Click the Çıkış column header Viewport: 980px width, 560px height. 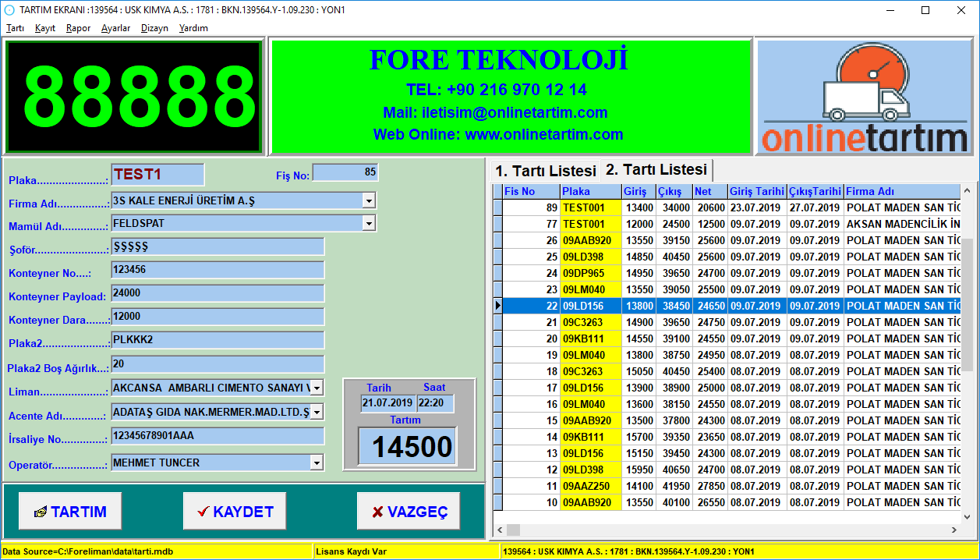674,191
